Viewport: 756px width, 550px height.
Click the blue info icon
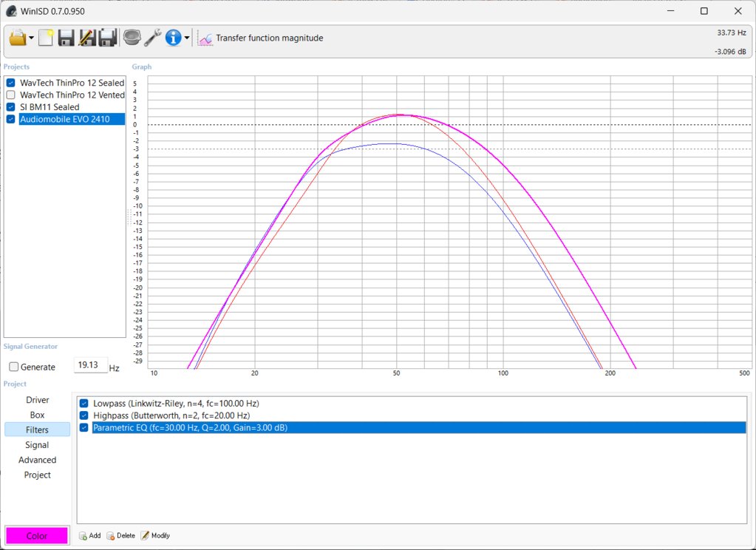[x=173, y=38]
